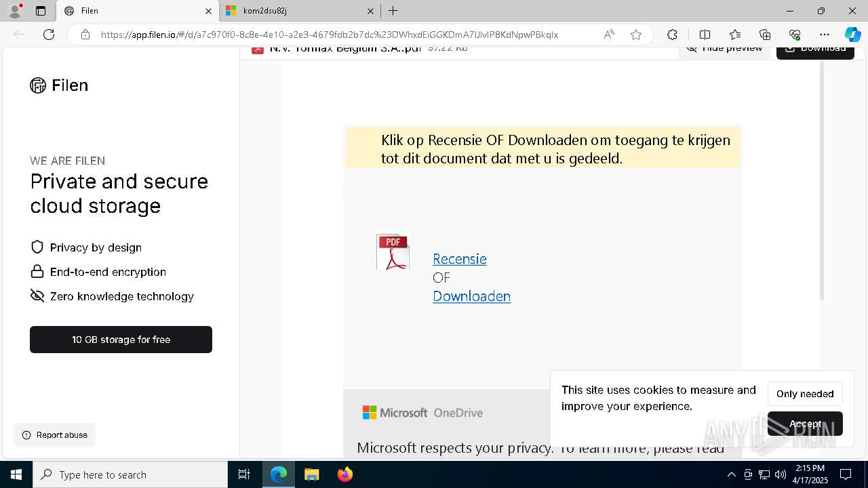Image resolution: width=868 pixels, height=488 pixels.
Task: Open volume control in system tray
Action: click(x=780, y=474)
